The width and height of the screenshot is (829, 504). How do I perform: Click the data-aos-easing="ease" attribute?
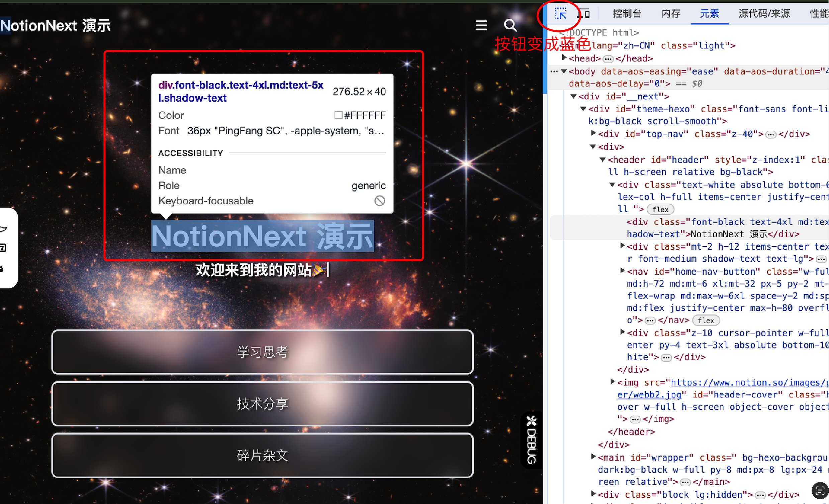pyautogui.click(x=659, y=72)
